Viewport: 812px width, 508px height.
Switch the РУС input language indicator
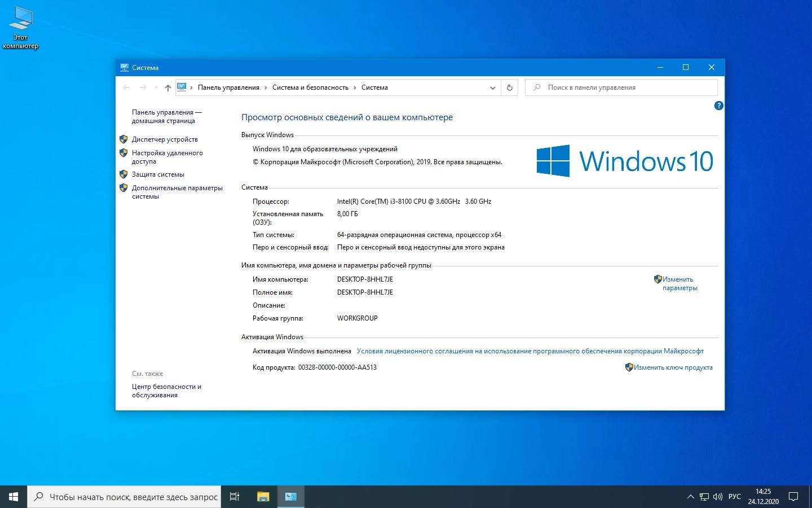[x=734, y=497]
